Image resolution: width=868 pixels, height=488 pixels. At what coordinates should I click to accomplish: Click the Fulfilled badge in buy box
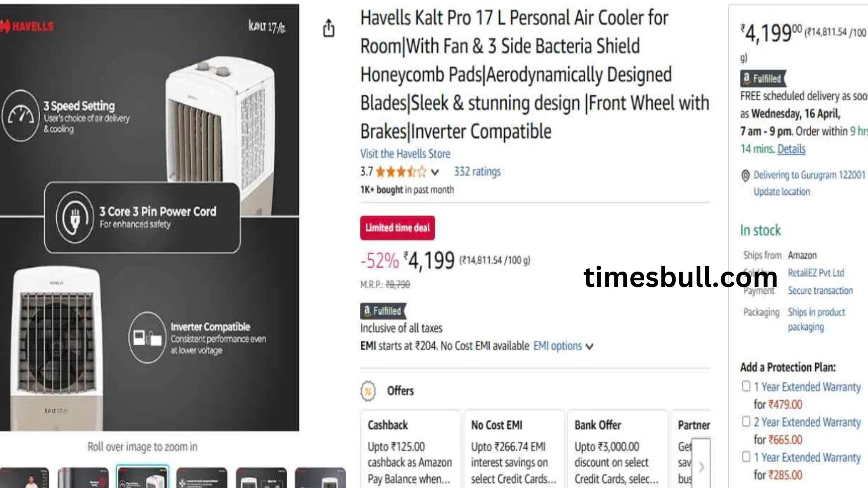(763, 79)
